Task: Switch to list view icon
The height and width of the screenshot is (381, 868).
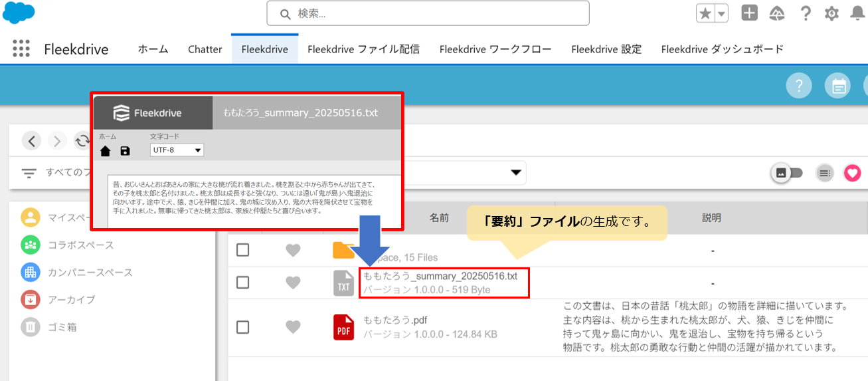Action: [x=825, y=173]
